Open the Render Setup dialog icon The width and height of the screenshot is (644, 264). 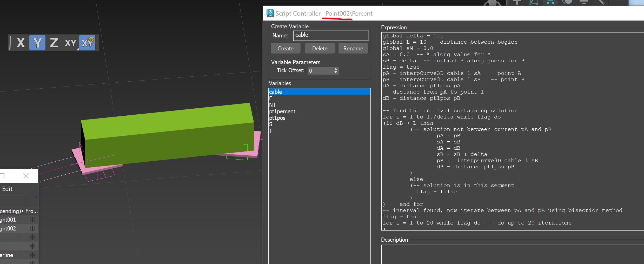584,3
